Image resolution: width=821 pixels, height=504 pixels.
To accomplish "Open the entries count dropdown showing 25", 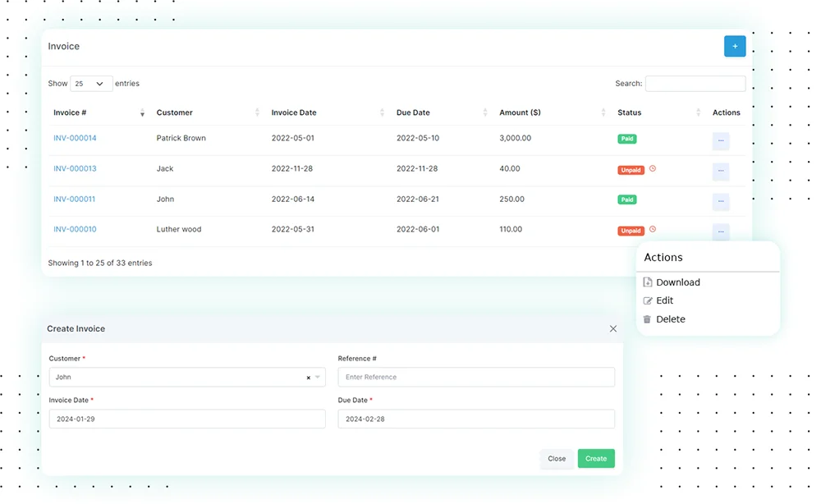I will (x=90, y=83).
